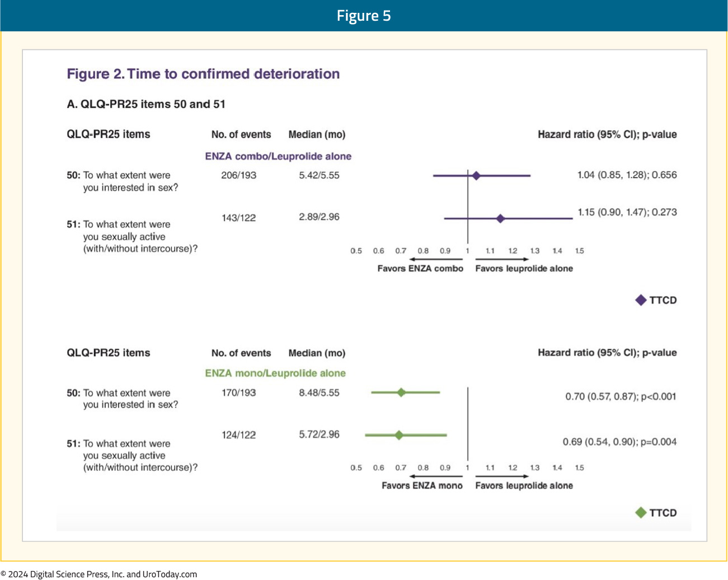The width and height of the screenshot is (728, 580).
Task: Click the '0.5' axis tick in the combo plot
Action: [x=356, y=251]
